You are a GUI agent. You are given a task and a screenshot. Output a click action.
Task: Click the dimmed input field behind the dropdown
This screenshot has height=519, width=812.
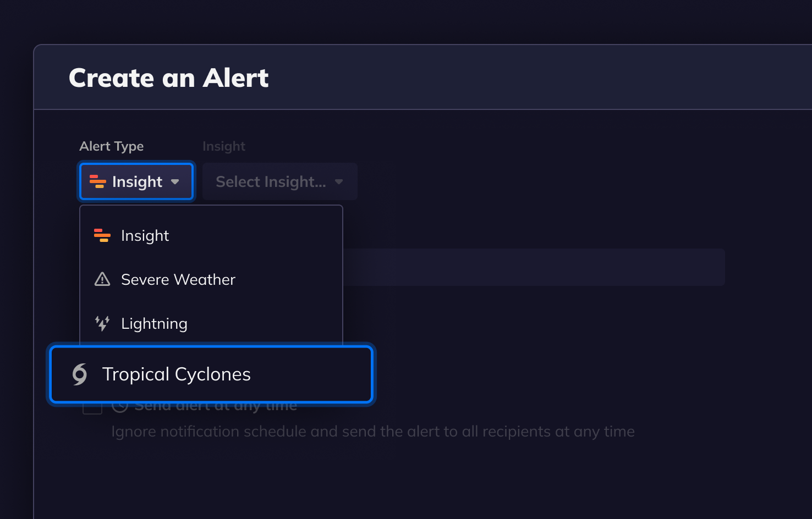point(534,267)
